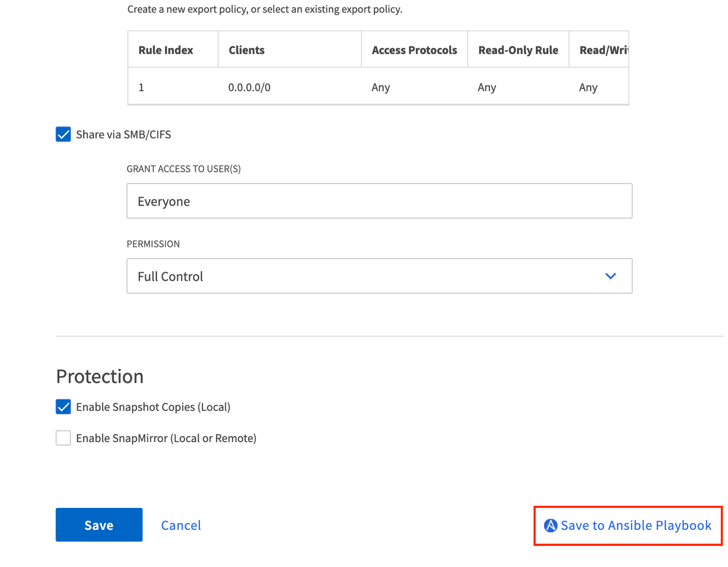Click the Save button
The image size is (728, 567).
click(99, 525)
